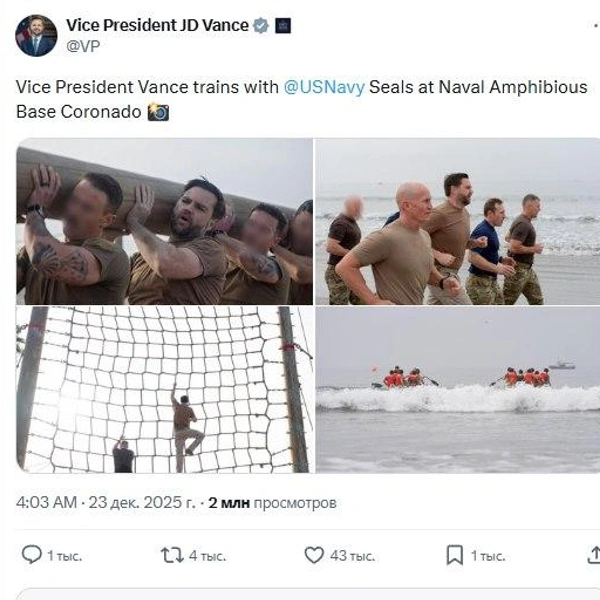Open the cargo net climbing photo

coord(165,390)
